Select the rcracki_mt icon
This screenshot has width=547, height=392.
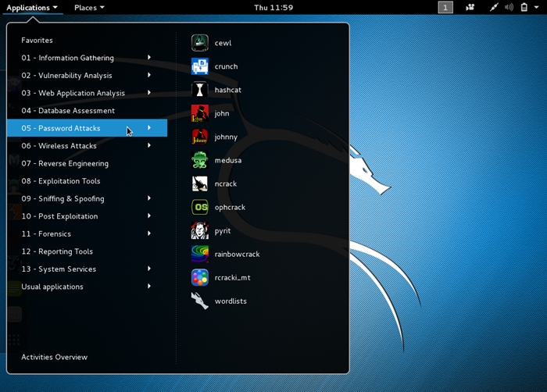(x=200, y=278)
